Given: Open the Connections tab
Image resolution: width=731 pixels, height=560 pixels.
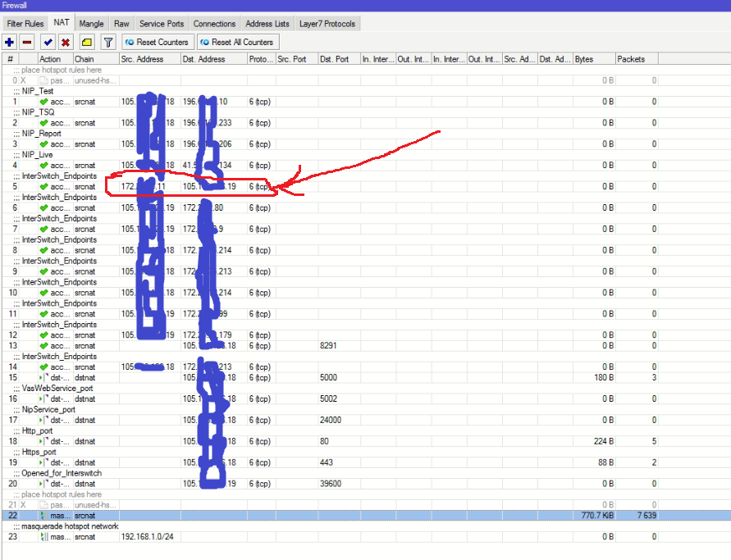Looking at the screenshot, I should click(214, 24).
